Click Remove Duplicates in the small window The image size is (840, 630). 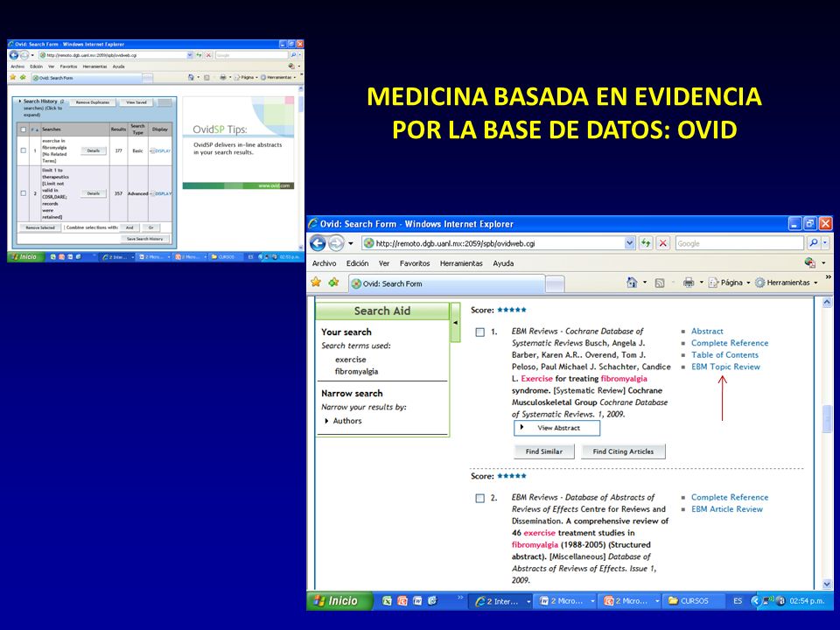93,102
